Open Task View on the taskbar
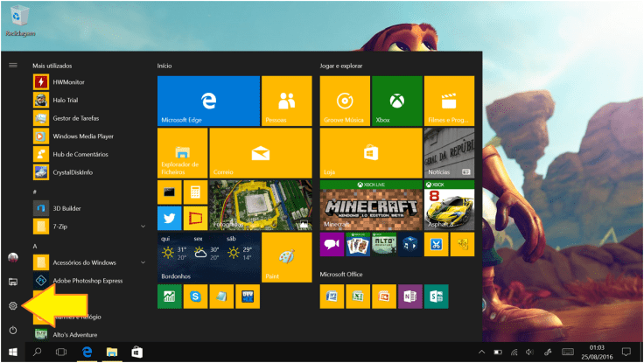644x363 pixels. coord(61,352)
